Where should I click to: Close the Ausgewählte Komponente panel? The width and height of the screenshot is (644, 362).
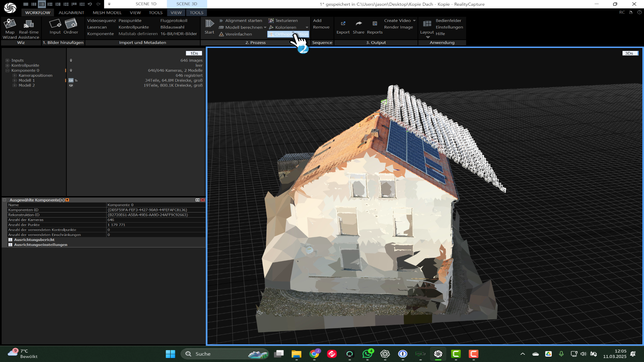[203, 200]
